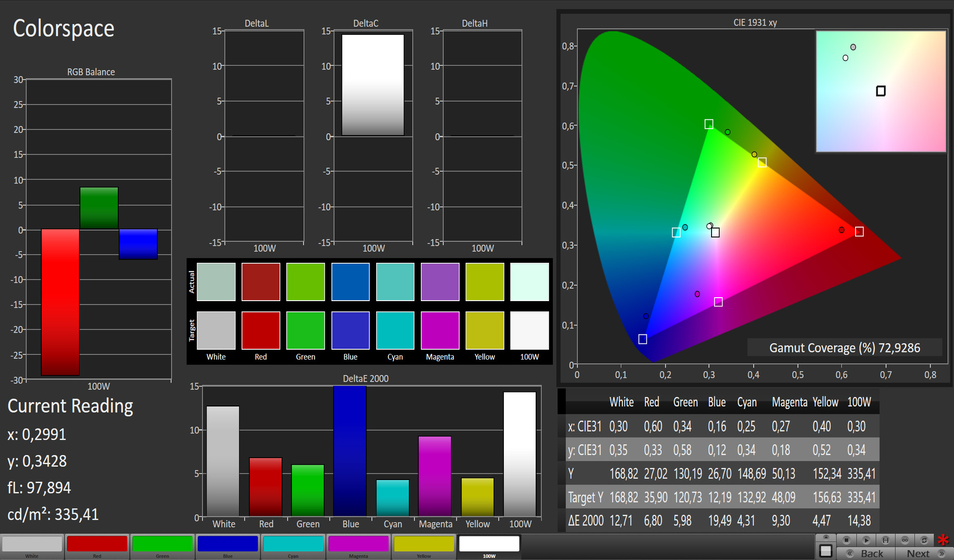Select the Red patch in bottom strip
This screenshot has width=954, height=560.
[x=97, y=544]
